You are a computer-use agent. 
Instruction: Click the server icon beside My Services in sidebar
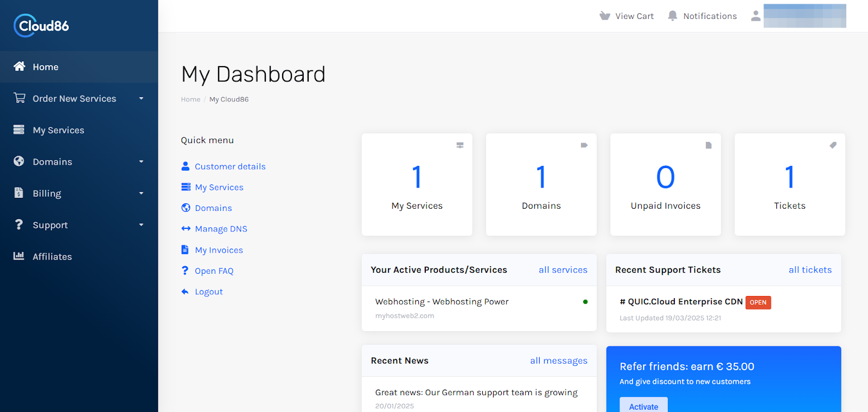pos(19,130)
